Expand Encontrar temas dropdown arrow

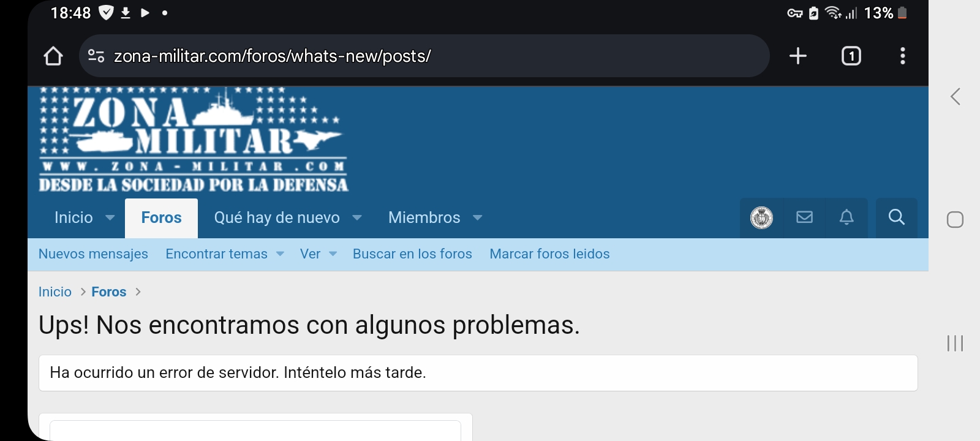280,254
